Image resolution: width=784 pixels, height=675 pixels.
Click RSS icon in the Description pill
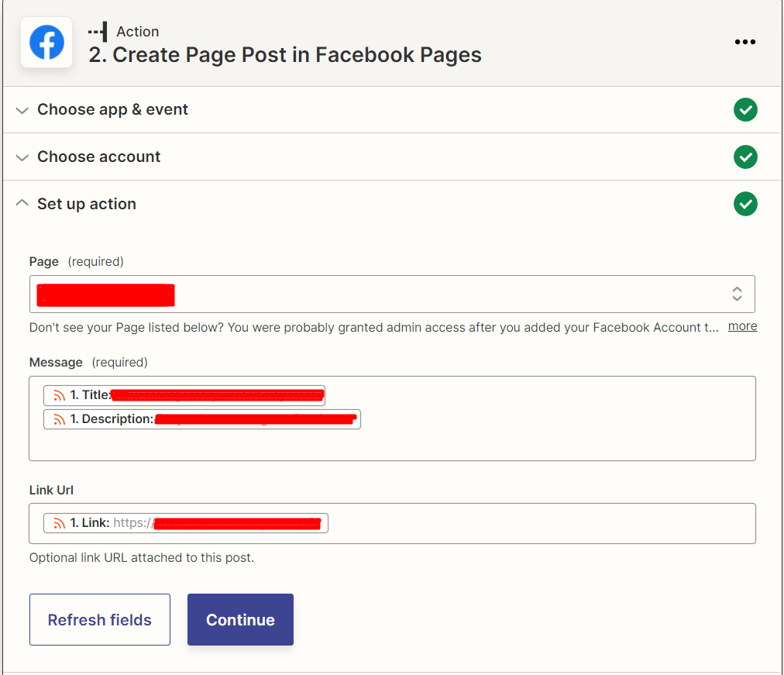click(x=60, y=419)
